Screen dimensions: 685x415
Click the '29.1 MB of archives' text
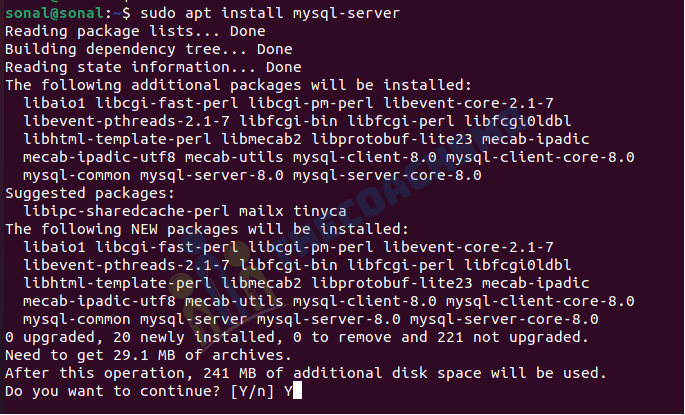(202, 355)
